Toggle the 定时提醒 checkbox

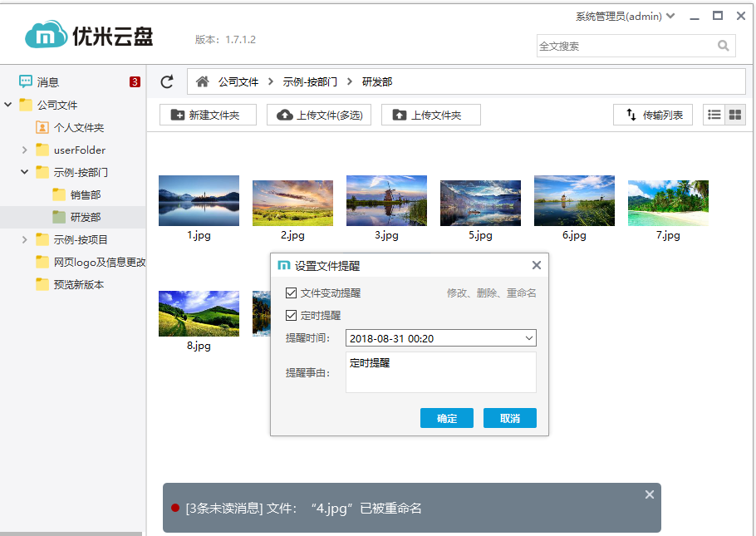(x=291, y=316)
